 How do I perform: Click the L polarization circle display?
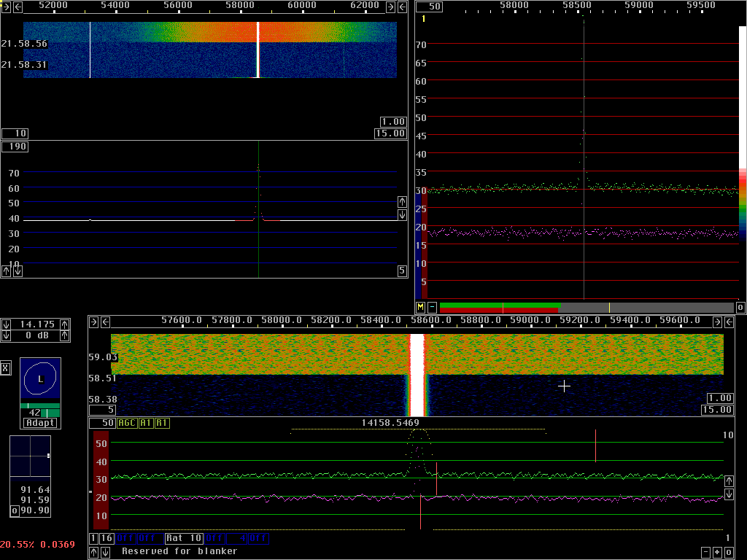tap(41, 378)
